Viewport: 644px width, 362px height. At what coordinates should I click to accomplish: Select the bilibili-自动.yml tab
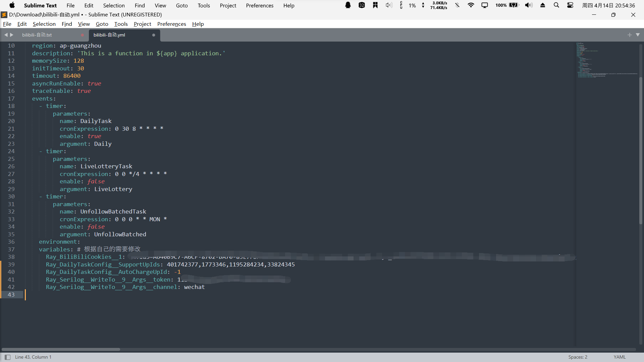[109, 35]
